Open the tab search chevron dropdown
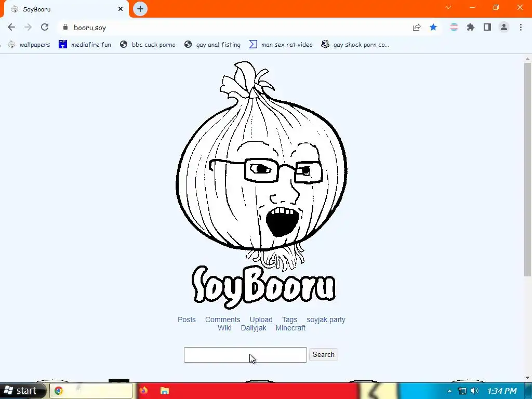The height and width of the screenshot is (399, 532). pyautogui.click(x=448, y=7)
